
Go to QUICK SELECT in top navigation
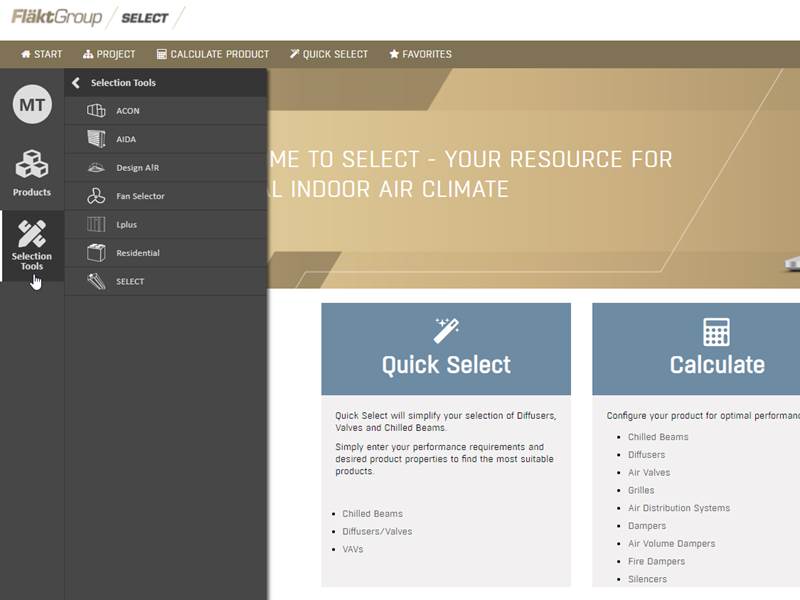point(329,54)
